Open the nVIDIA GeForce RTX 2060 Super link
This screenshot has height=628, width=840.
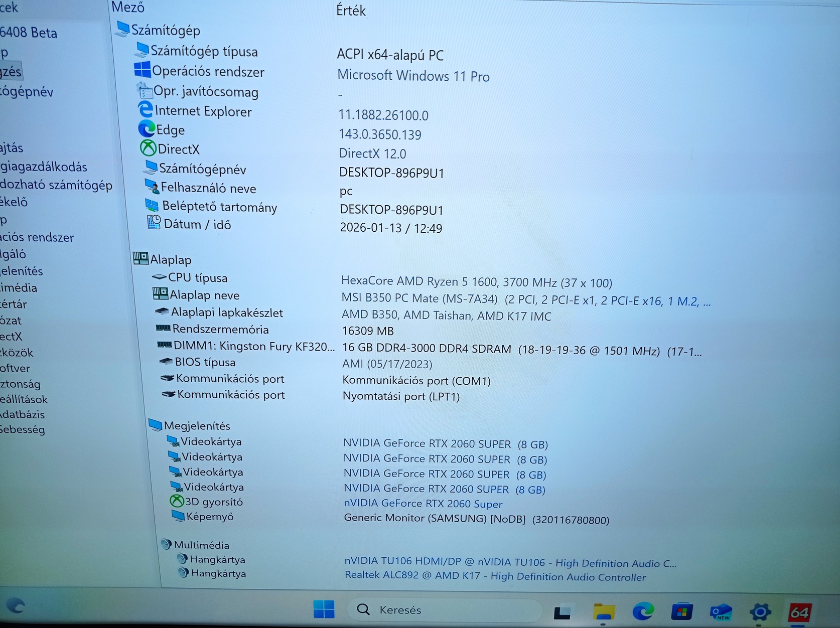click(423, 504)
